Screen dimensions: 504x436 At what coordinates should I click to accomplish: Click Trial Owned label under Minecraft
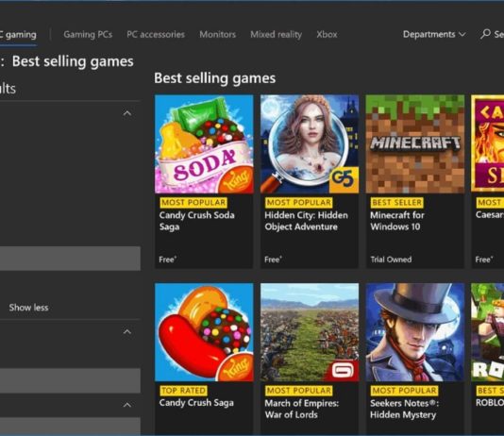(x=391, y=260)
